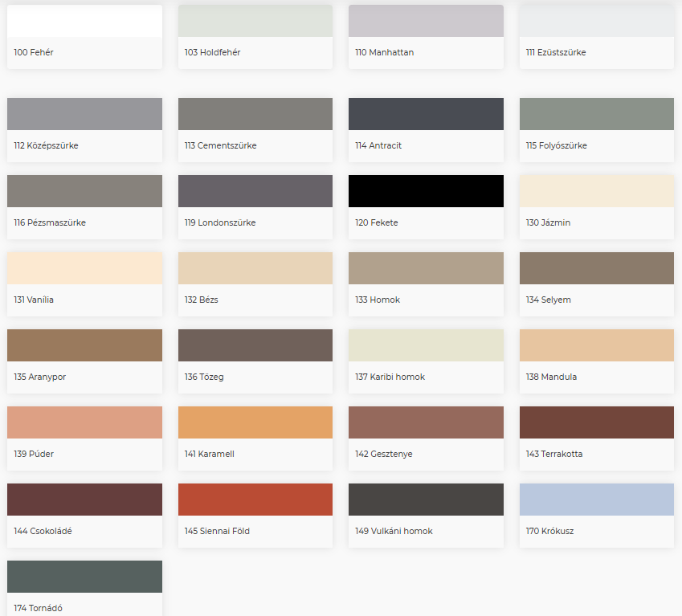Click the 115 Folyószürke color card

[x=596, y=130]
